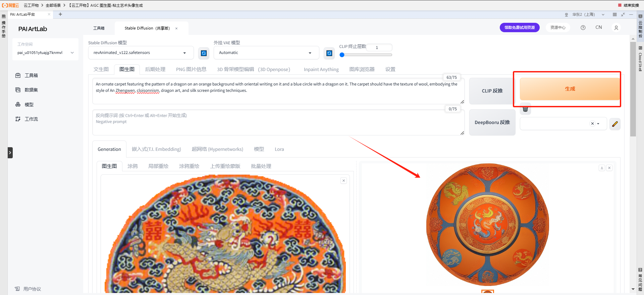Select the 局部重绘 sub-tab

(x=158, y=166)
